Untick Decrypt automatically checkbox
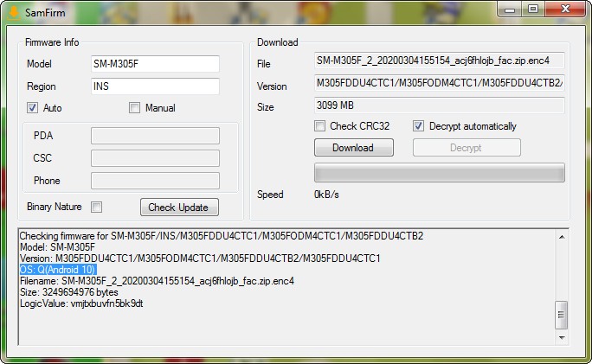This screenshot has width=592, height=364. pos(418,126)
